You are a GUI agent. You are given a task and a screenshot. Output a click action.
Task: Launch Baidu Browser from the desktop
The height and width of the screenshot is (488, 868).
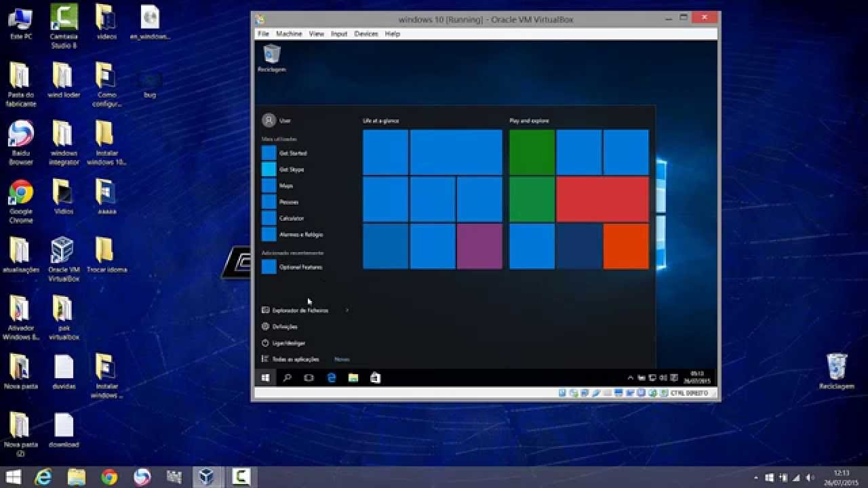point(21,144)
